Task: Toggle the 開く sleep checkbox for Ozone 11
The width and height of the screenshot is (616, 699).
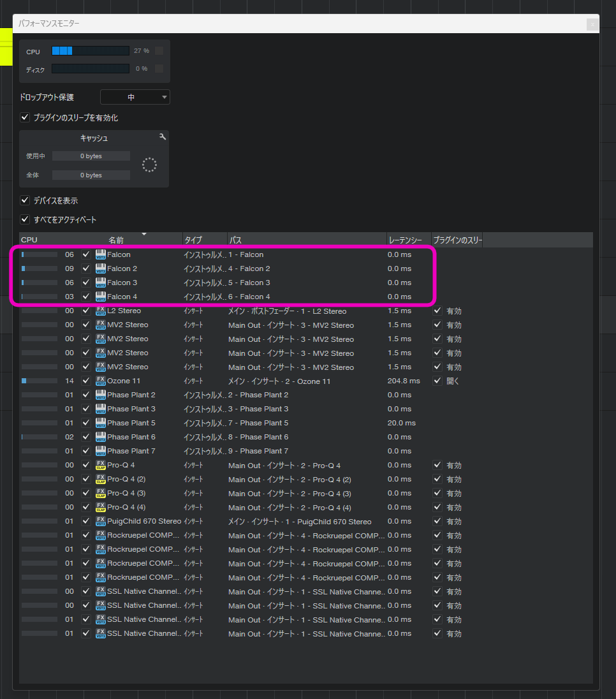Action: (437, 381)
